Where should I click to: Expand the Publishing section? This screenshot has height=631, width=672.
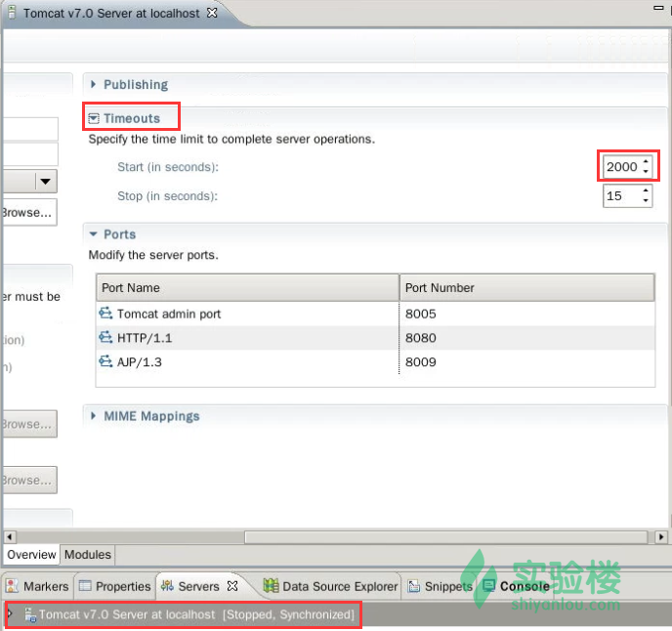tap(94, 84)
